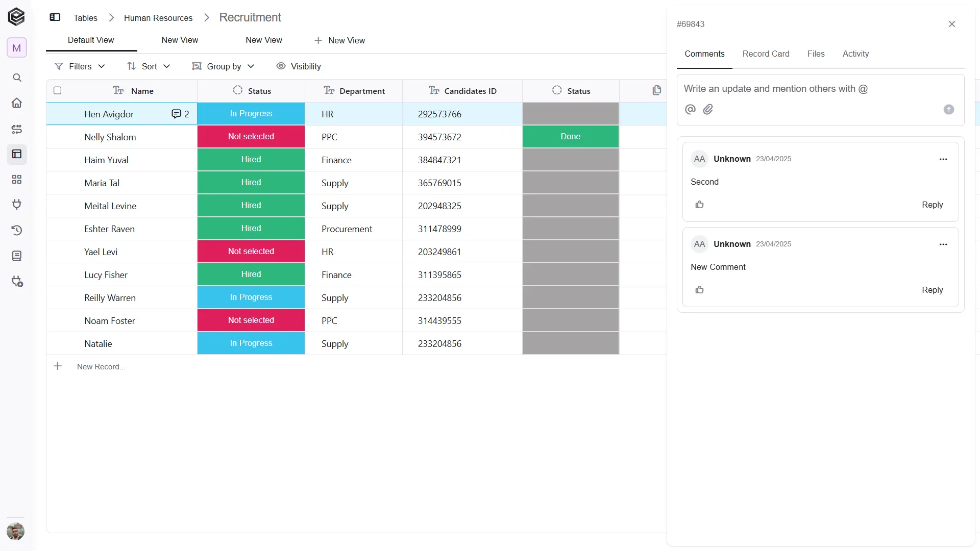Open the search icon in left sidebar
Image resolution: width=980 pixels, height=551 pixels.
[x=17, y=78]
